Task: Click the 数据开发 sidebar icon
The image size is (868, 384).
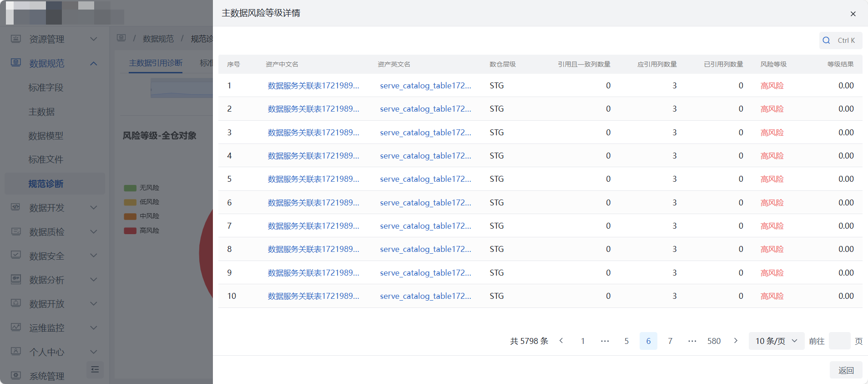Action: pos(16,207)
